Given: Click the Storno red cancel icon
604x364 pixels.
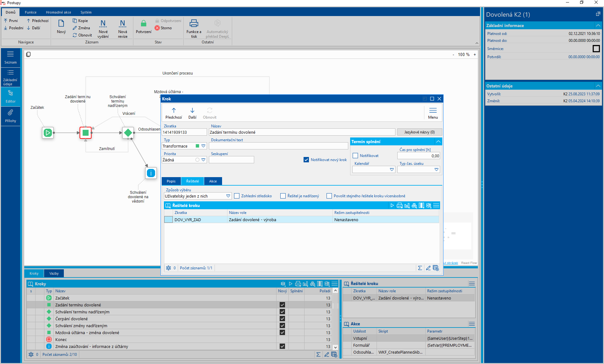Looking at the screenshot, I should (157, 28).
